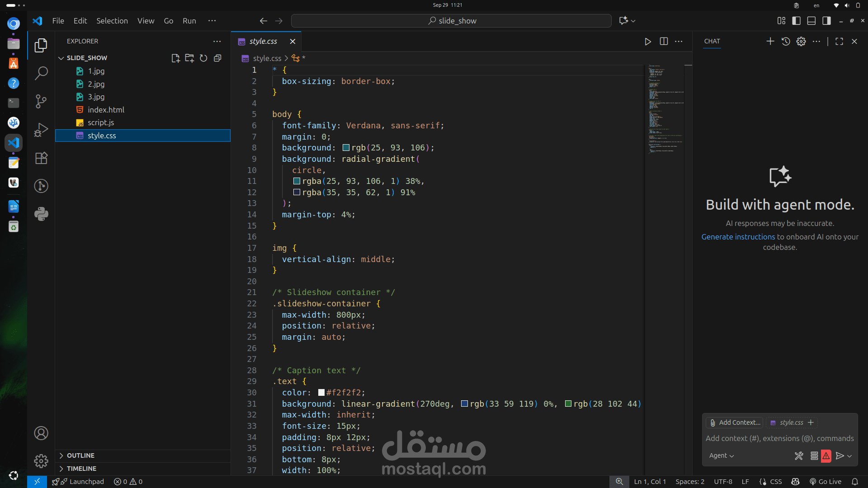This screenshot has width=868, height=488.
Task: Toggle the primary side bar layout button
Action: [x=797, y=21]
